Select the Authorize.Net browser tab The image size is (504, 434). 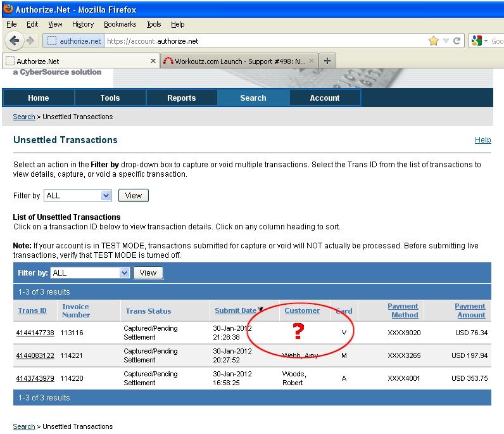(81, 61)
